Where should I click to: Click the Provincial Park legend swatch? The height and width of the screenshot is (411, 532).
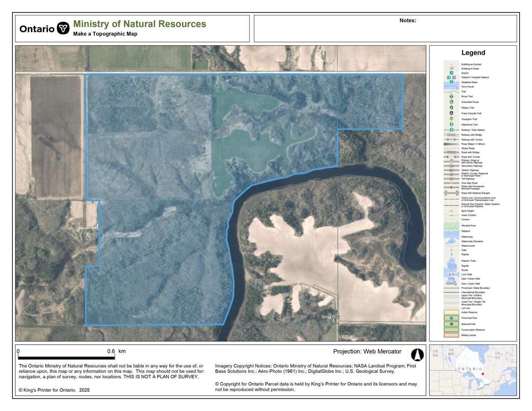(451, 318)
